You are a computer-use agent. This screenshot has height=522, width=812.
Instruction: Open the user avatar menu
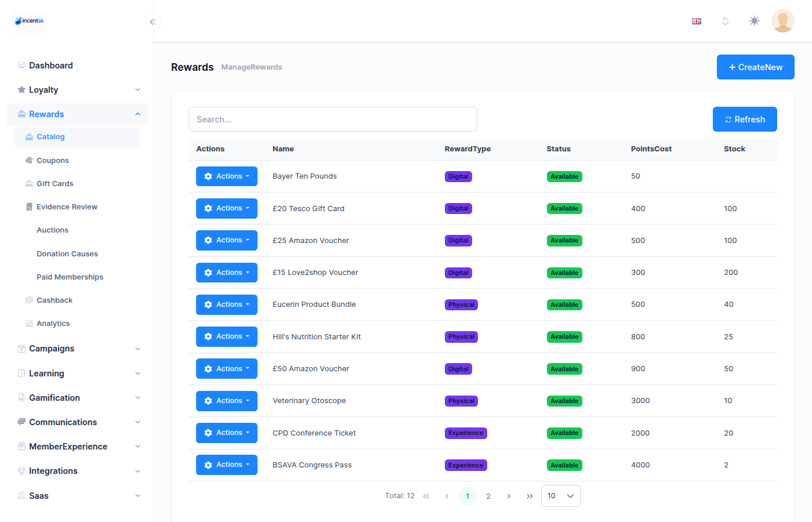click(783, 21)
